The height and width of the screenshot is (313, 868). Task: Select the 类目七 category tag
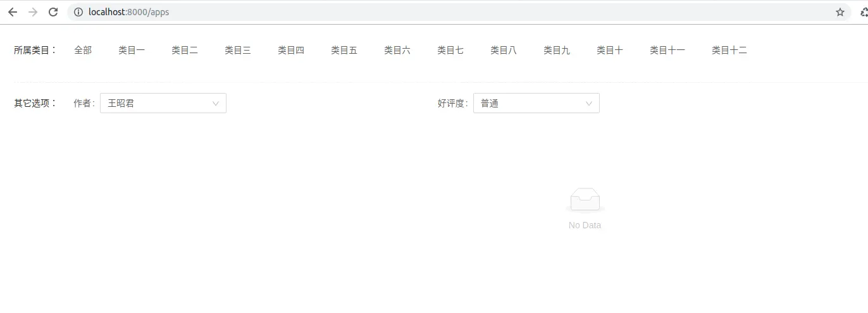(450, 50)
